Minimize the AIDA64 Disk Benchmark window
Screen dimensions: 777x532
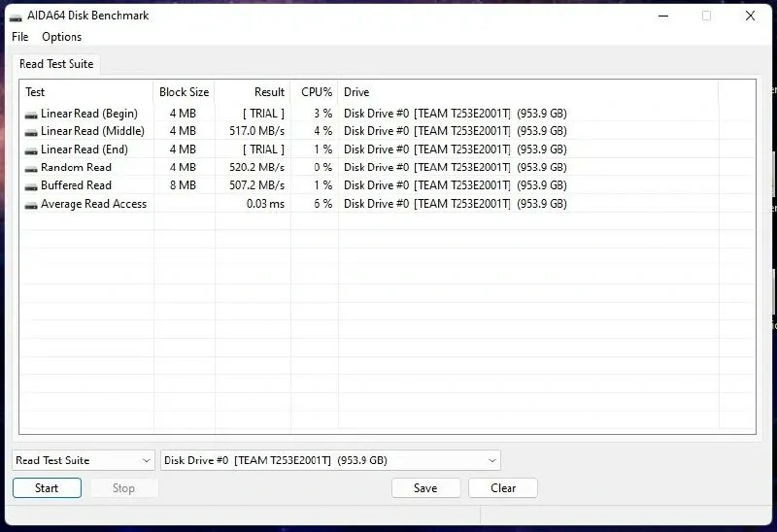tap(663, 16)
